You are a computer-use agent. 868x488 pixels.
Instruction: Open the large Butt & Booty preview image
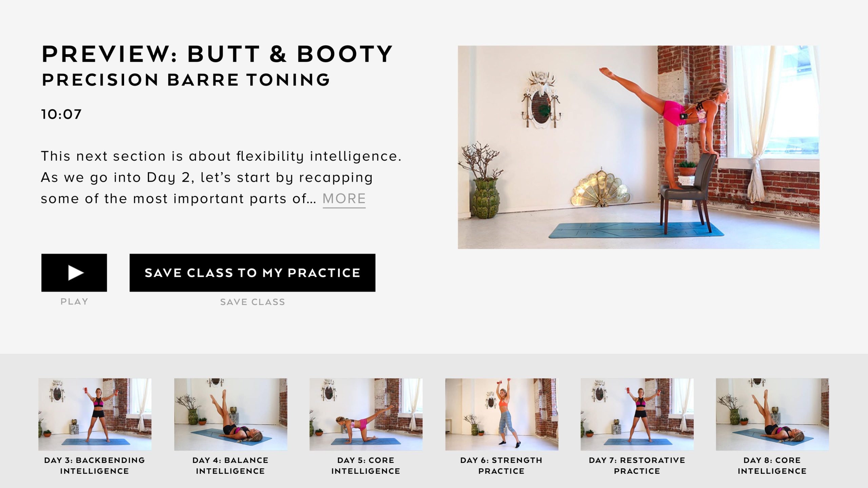coord(638,147)
